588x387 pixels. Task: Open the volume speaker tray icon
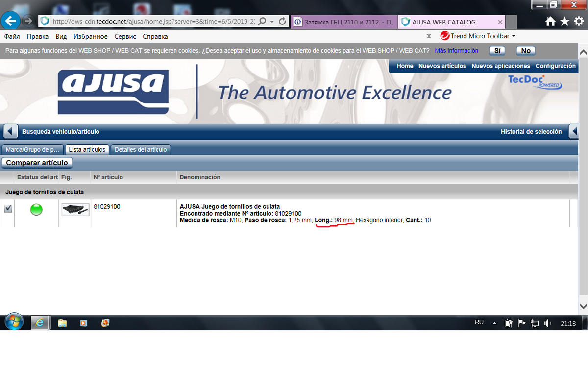(548, 323)
